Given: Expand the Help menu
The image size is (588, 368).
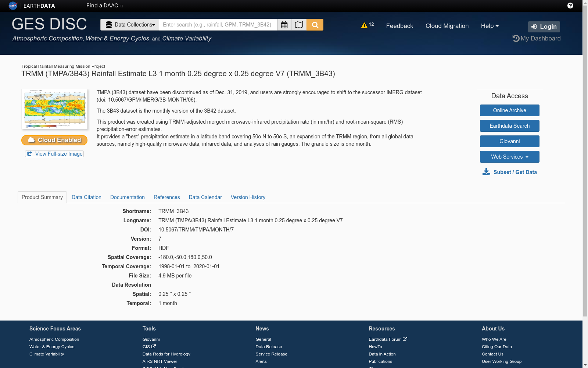Looking at the screenshot, I should click(490, 26).
